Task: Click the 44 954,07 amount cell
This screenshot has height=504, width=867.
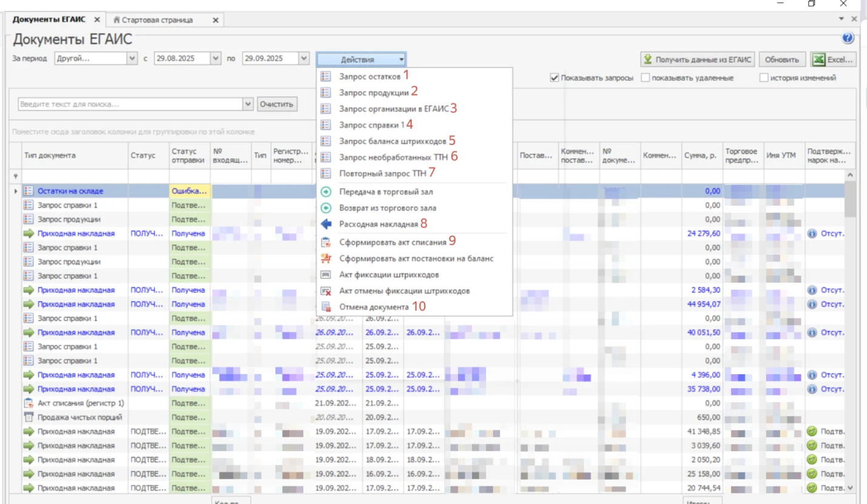Action: pyautogui.click(x=701, y=304)
